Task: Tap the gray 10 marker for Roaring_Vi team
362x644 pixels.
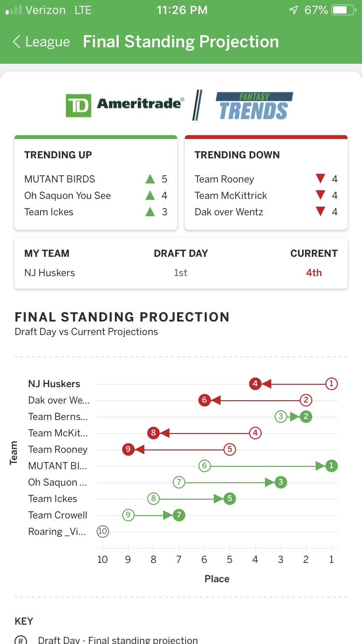Action: (x=103, y=532)
